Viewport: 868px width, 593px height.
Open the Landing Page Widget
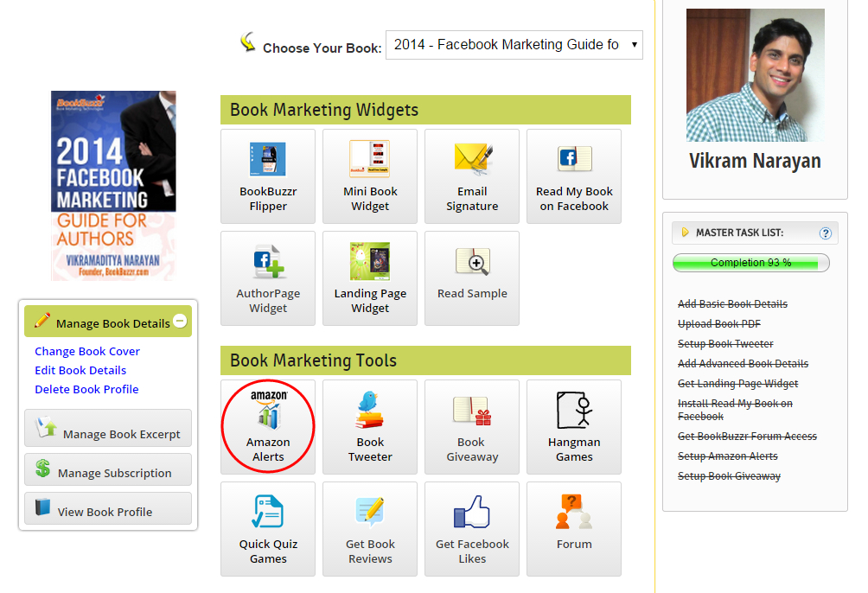click(370, 278)
